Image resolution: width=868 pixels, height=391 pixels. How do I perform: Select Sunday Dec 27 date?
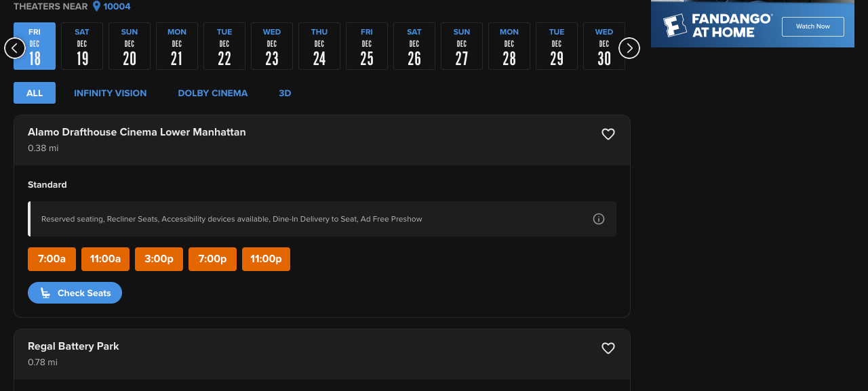(462, 46)
